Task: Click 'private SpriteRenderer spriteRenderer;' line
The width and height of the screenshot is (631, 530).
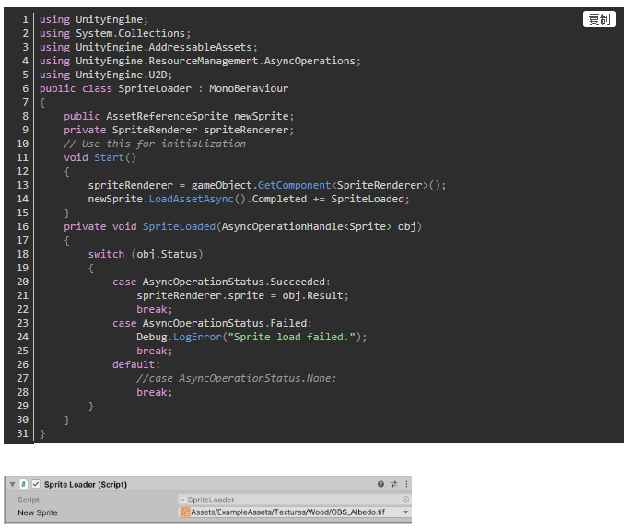Action: pos(179,130)
